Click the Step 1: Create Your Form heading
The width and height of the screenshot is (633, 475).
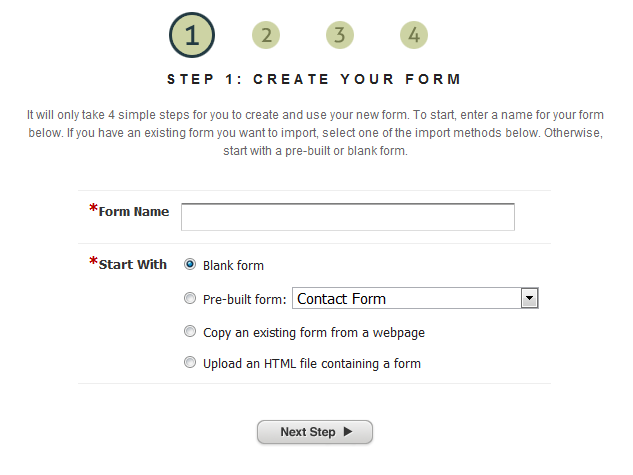314,79
